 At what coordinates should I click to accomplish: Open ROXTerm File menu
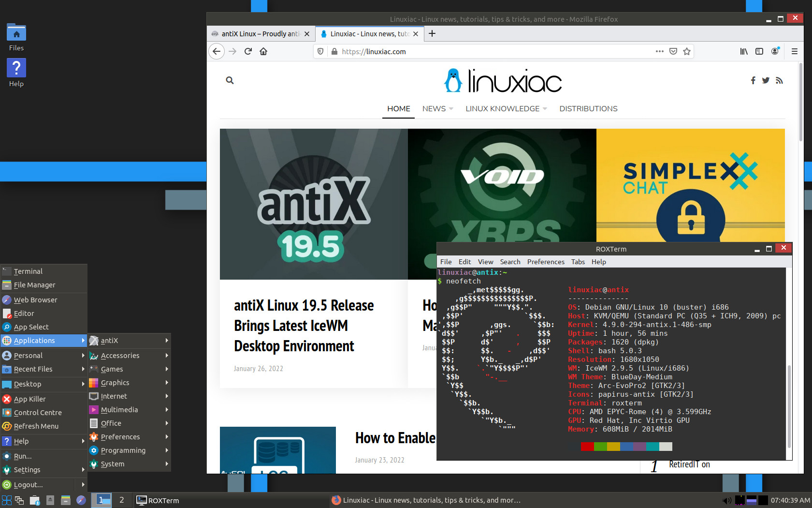446,262
